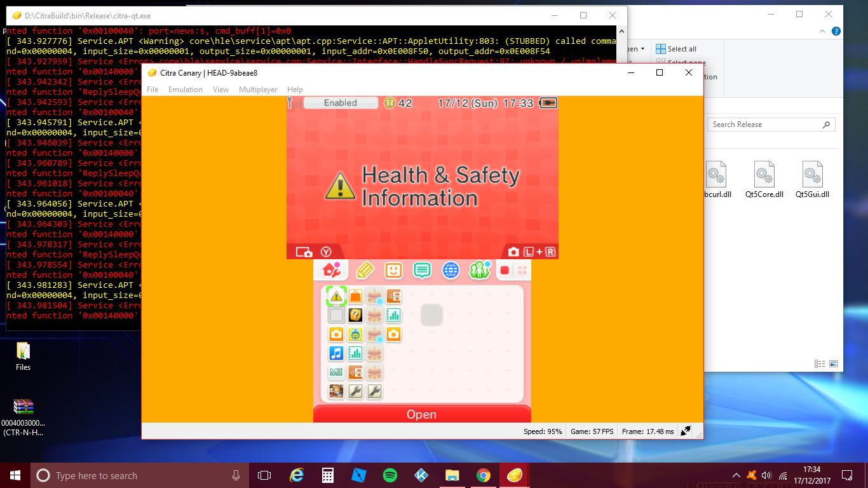
Task: Launch Internet Explorer from the taskbar
Action: [297, 475]
